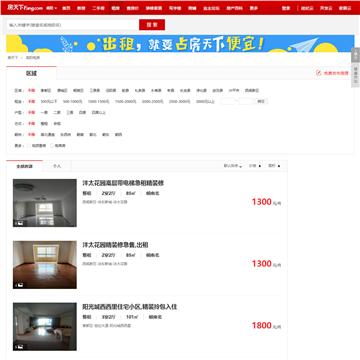Click thumbnail of 阳光城西西里 listing
360x360 pixels.
click(45, 327)
